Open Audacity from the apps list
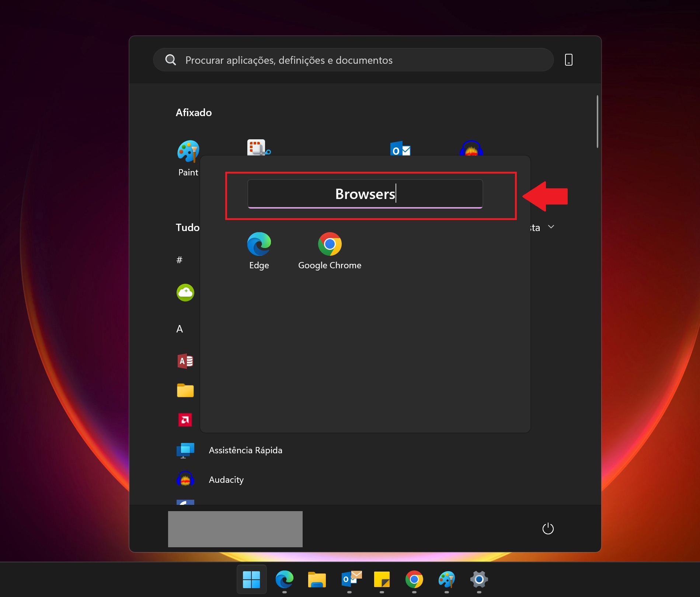The height and width of the screenshot is (597, 700). (226, 480)
